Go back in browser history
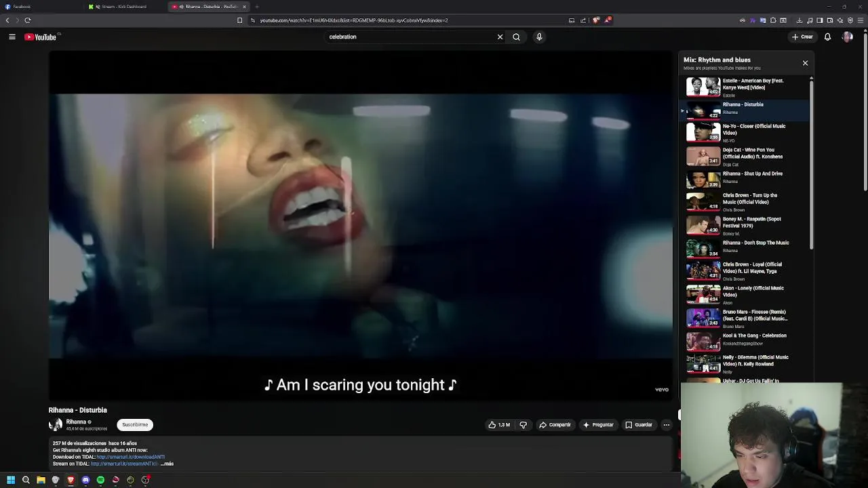The height and width of the screenshot is (488, 868). click(x=7, y=20)
